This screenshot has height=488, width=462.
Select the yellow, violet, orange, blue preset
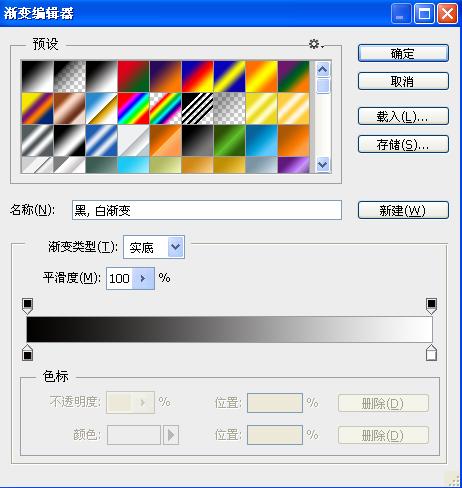point(37,108)
